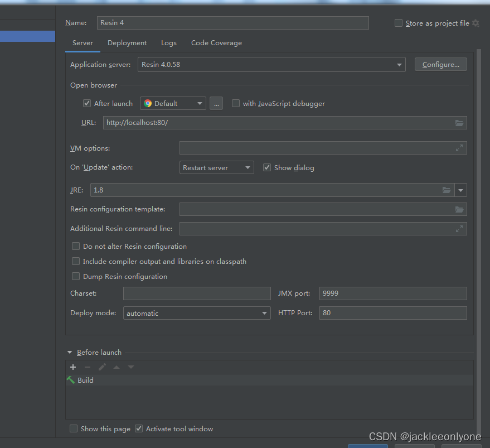Select the Build entry in Before launch list
The width and height of the screenshot is (490, 448).
click(x=269, y=380)
